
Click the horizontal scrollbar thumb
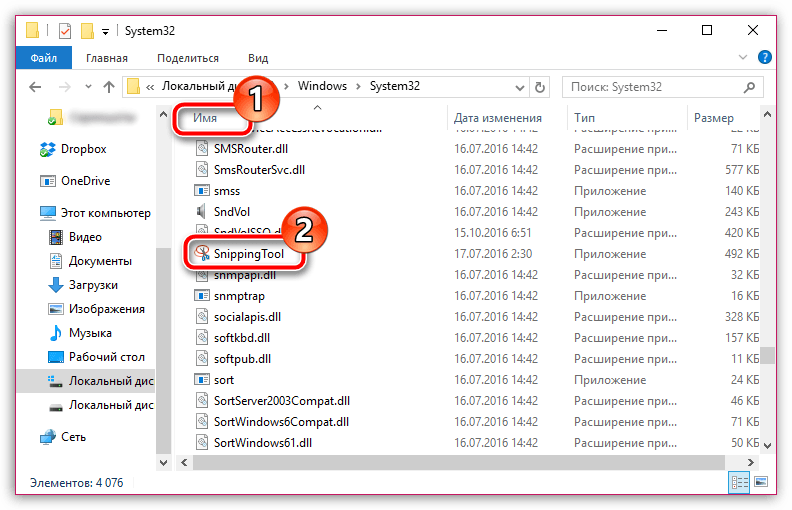(x=459, y=463)
